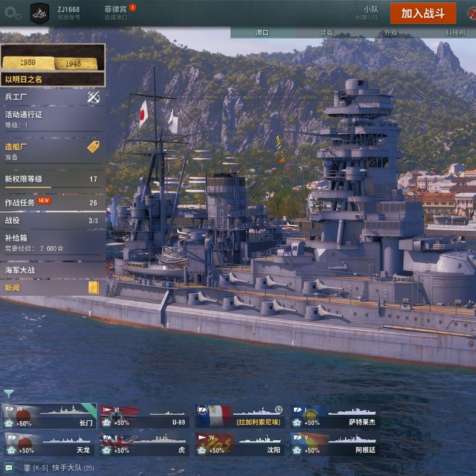Screen dimensions: 476x476
Task: Open the chat speech bubble icon
Action: point(9,468)
